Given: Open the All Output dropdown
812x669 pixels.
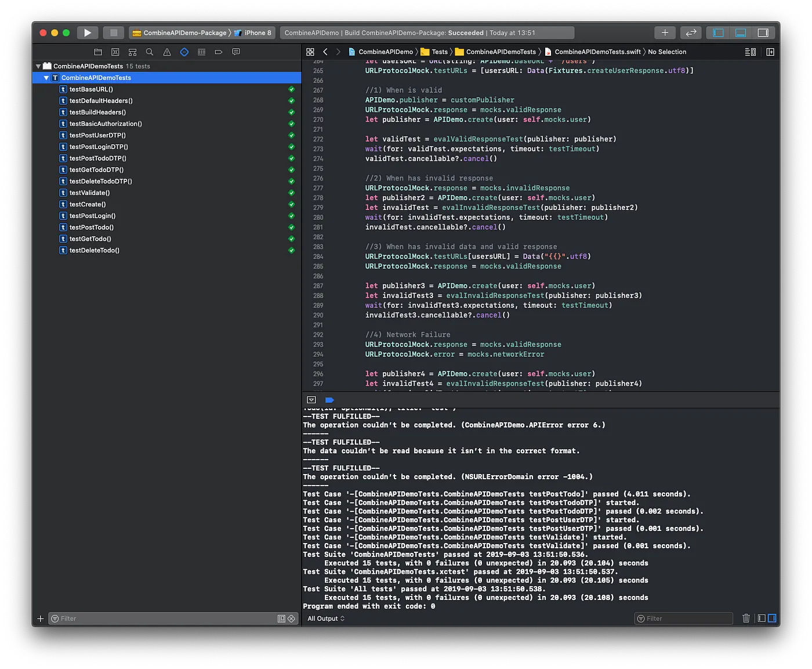Looking at the screenshot, I should pos(326,619).
